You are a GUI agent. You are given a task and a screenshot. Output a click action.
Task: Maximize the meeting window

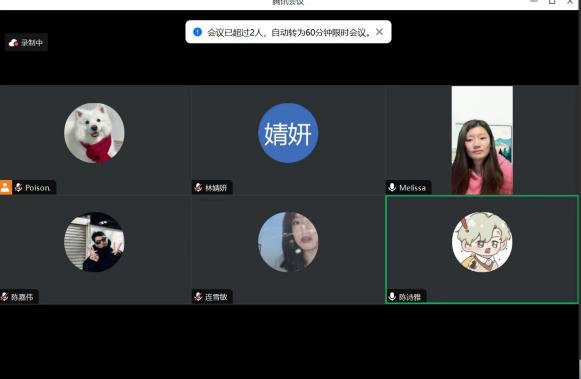[x=552, y=2]
